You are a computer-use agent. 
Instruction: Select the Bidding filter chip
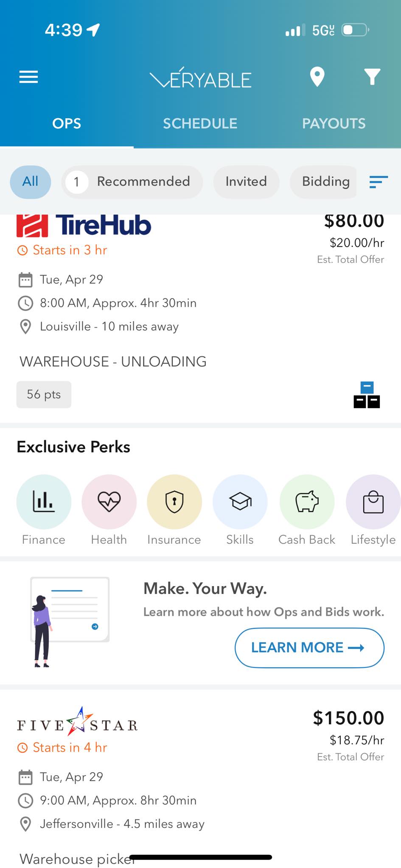click(323, 182)
